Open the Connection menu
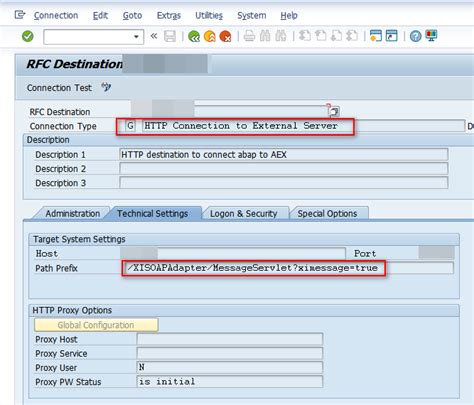Image resolution: width=474 pixels, height=405 pixels. pos(56,15)
